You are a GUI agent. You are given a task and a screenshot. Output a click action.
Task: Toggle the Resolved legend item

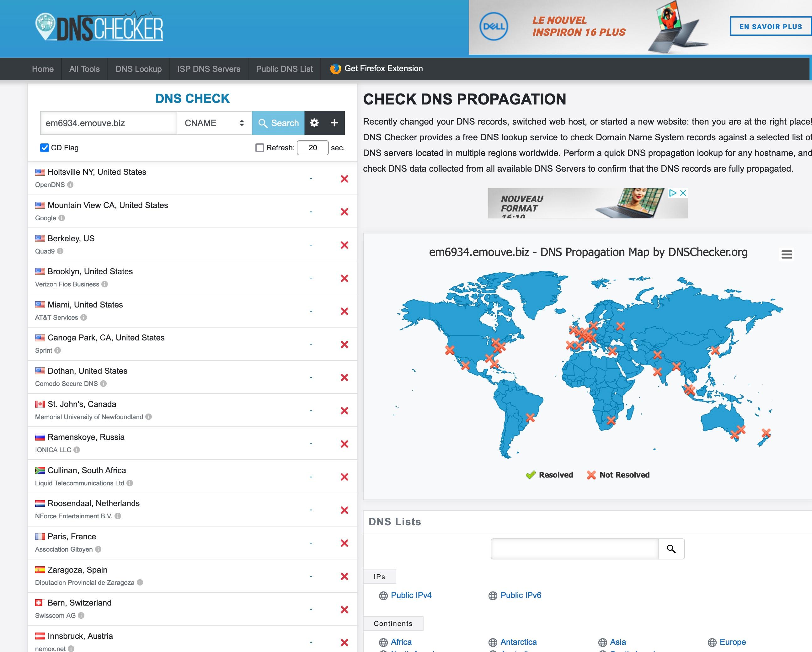549,475
